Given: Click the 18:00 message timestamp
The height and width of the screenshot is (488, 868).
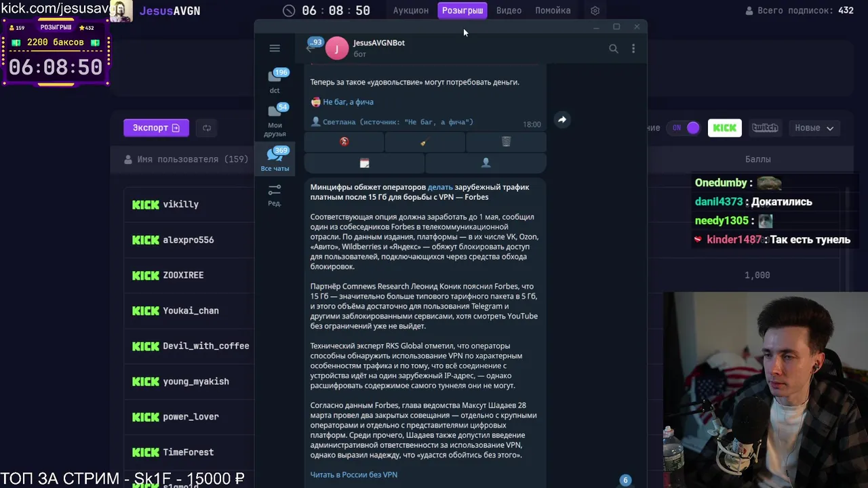Looking at the screenshot, I should pyautogui.click(x=532, y=125).
